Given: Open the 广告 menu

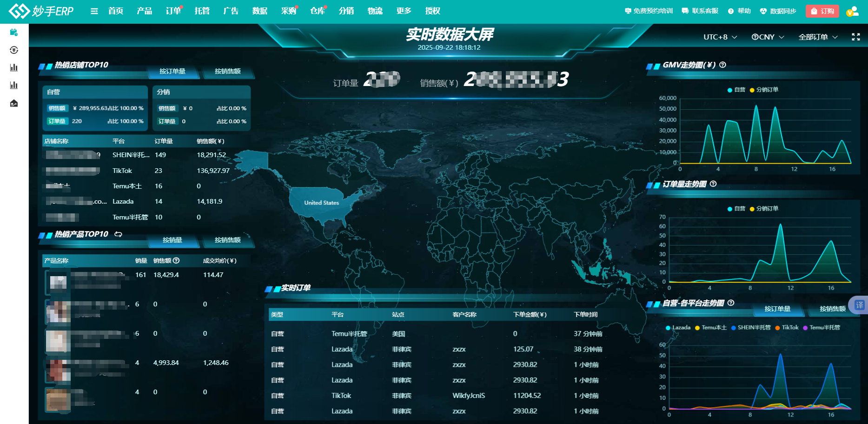Looking at the screenshot, I should (x=231, y=11).
